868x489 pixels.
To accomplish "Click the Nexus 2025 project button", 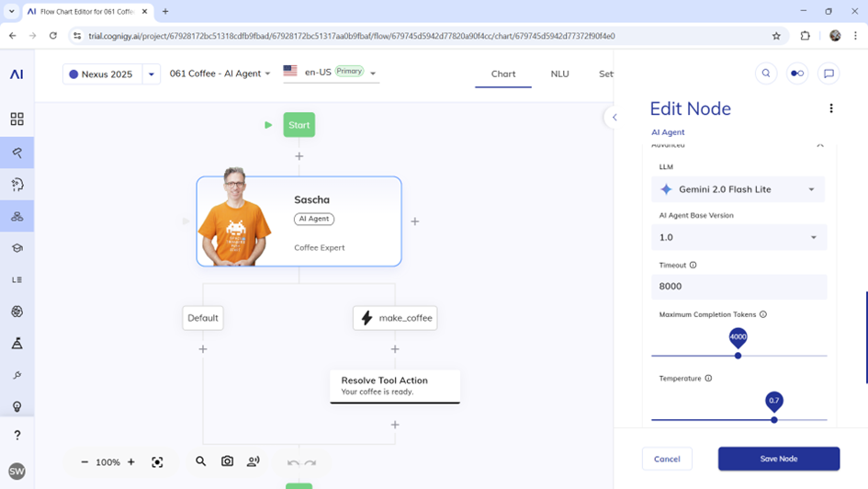I will pyautogui.click(x=102, y=74).
